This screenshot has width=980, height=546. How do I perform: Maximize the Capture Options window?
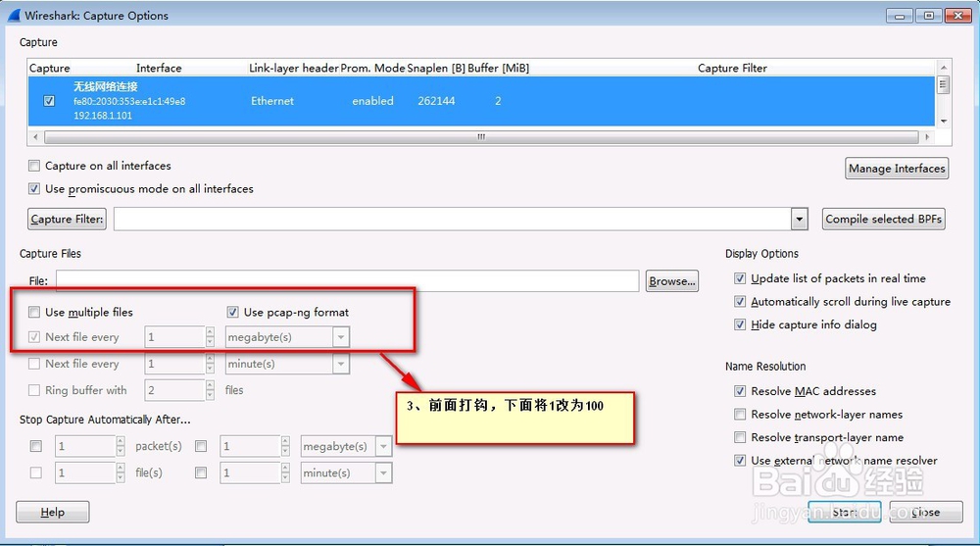click(x=929, y=17)
